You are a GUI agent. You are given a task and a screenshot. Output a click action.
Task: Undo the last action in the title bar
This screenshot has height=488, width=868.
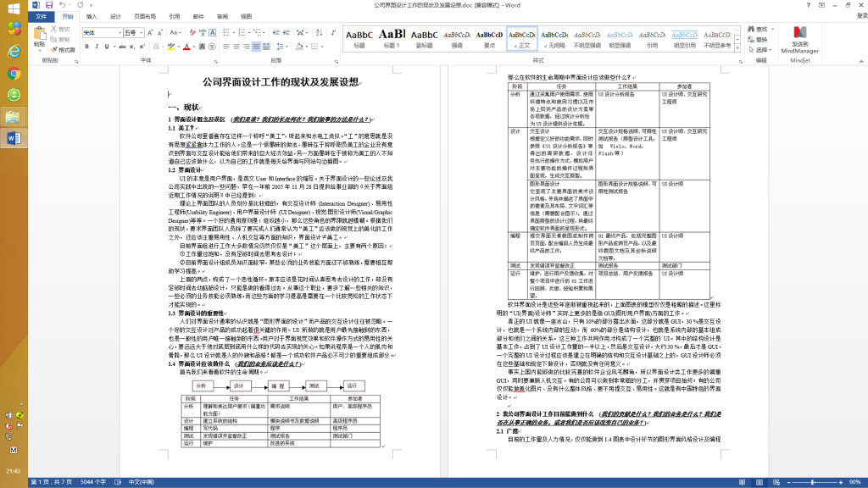[x=63, y=5]
